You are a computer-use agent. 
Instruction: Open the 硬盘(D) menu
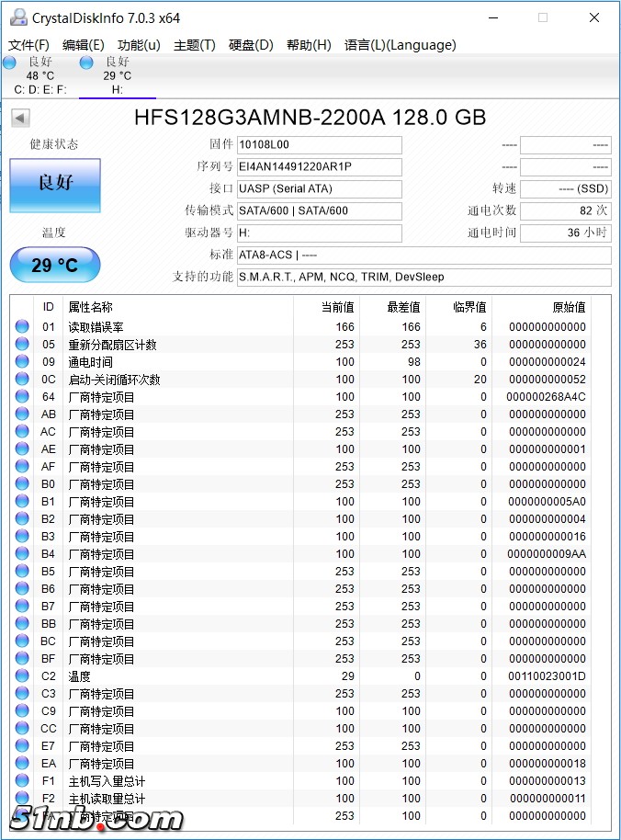tap(251, 45)
